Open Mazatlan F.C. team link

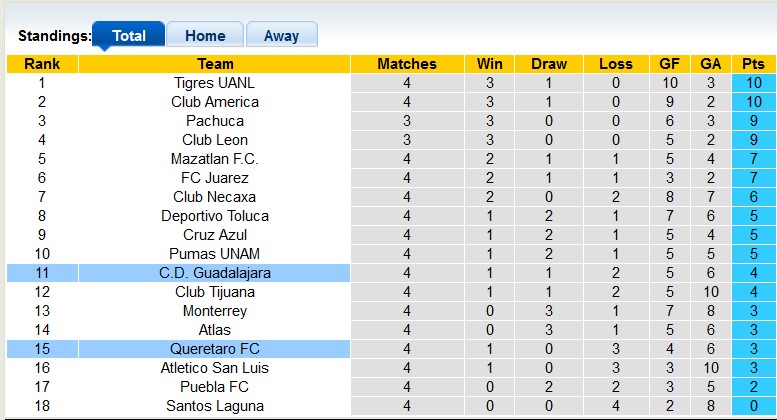tap(215, 159)
